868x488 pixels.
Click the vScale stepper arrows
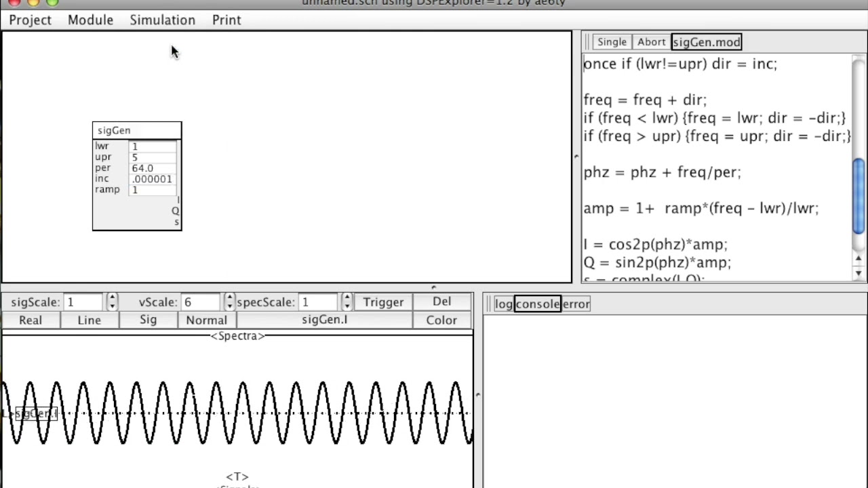[230, 302]
